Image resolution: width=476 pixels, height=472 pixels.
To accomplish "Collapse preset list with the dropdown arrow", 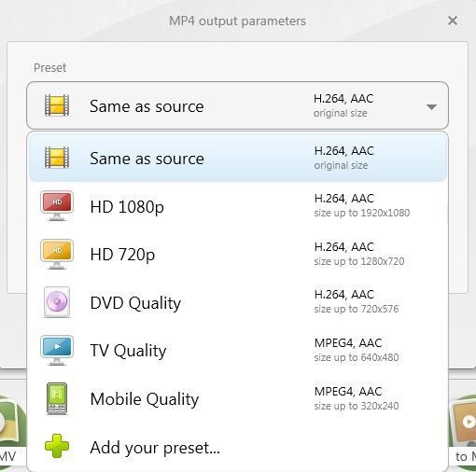I will 431,107.
